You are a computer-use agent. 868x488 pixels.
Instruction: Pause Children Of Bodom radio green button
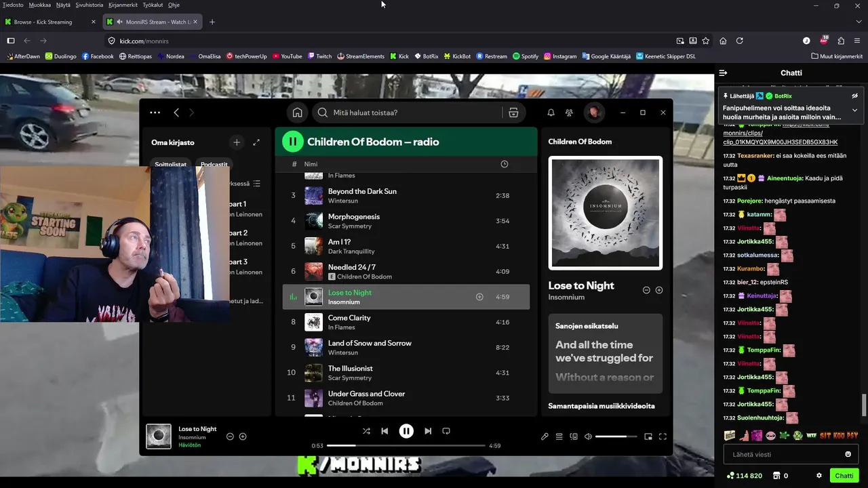tap(292, 142)
